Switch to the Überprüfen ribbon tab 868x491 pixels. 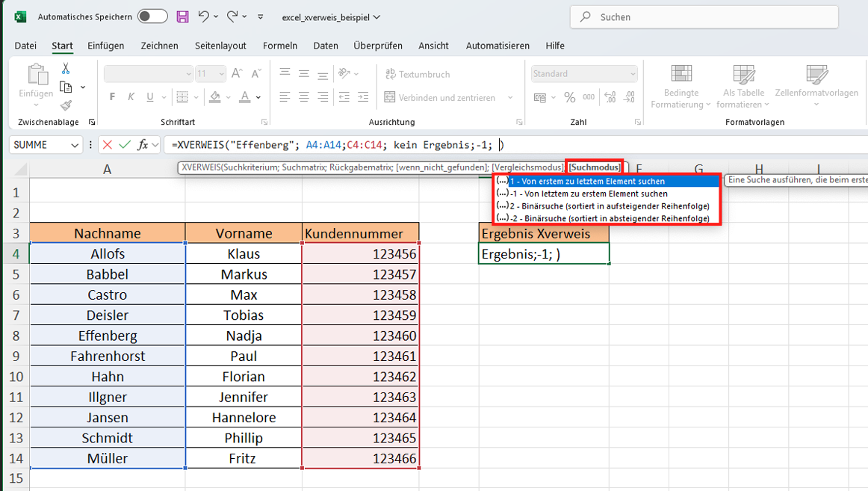click(378, 46)
